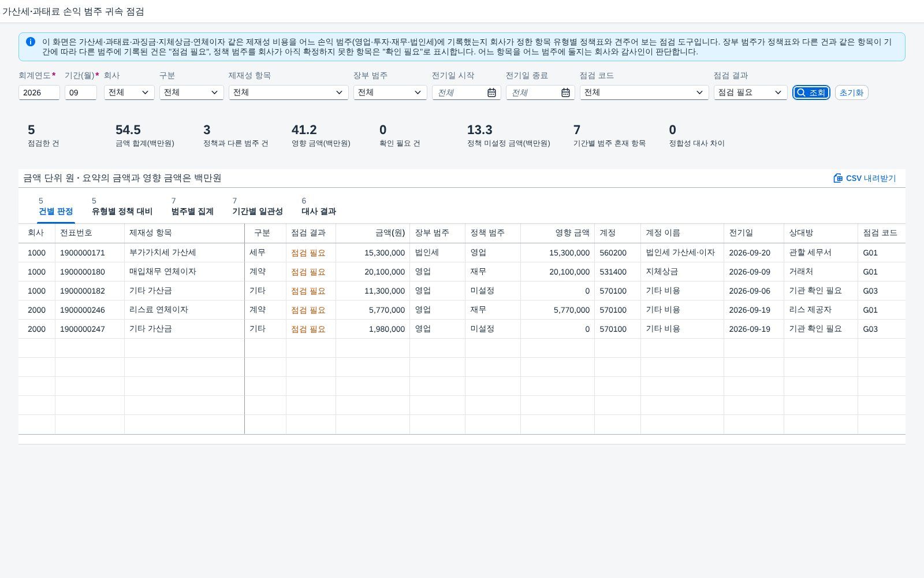Viewport: 924px width, 578px height.
Task: Open the 전기일 종료 calendar picker
Action: pos(565,92)
